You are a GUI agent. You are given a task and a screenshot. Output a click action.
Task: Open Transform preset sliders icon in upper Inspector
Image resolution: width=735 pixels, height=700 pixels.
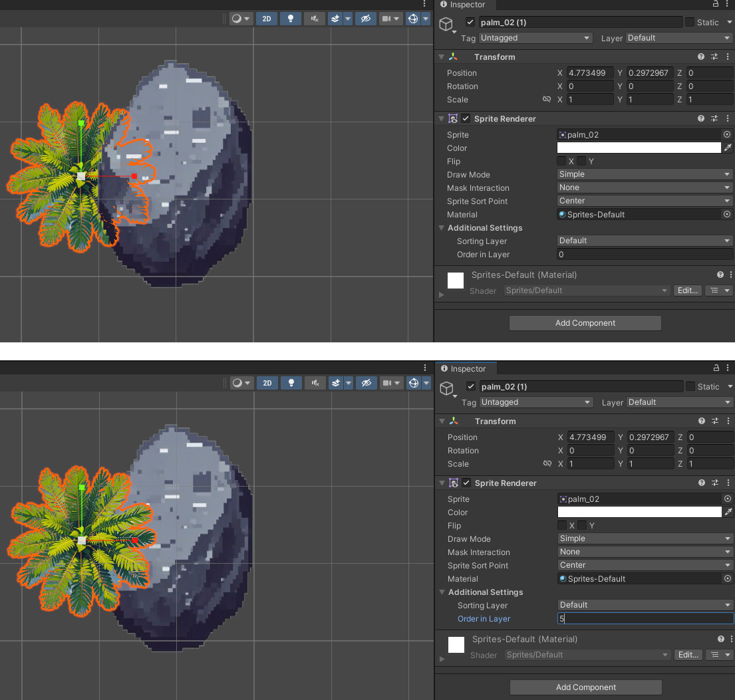point(714,57)
